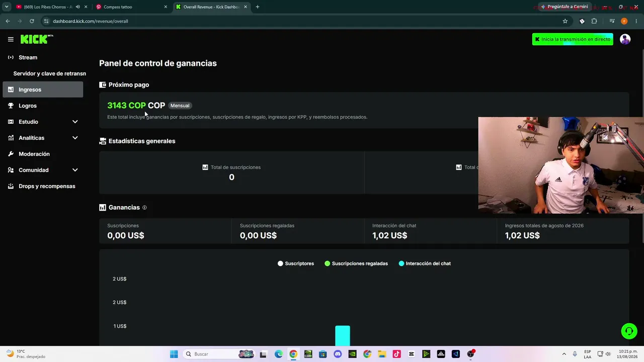Click the Estadísticas generales icon
The width and height of the screenshot is (644, 362).
(103, 141)
